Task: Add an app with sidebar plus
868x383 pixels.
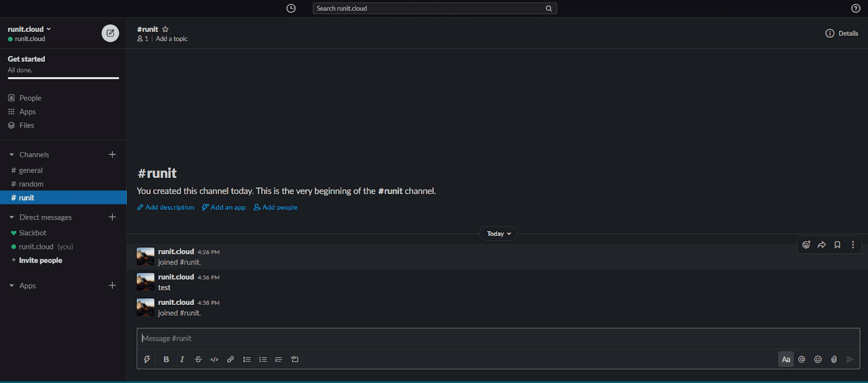Action: (112, 285)
